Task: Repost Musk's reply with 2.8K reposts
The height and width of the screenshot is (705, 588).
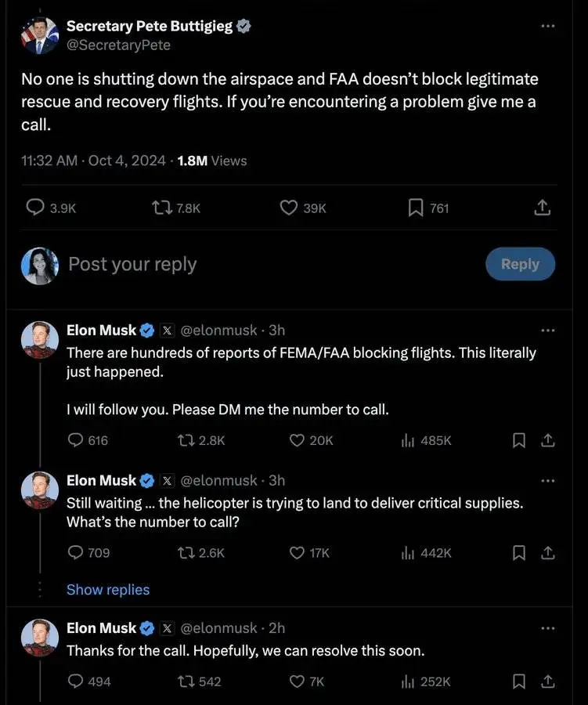Action: coord(186,440)
